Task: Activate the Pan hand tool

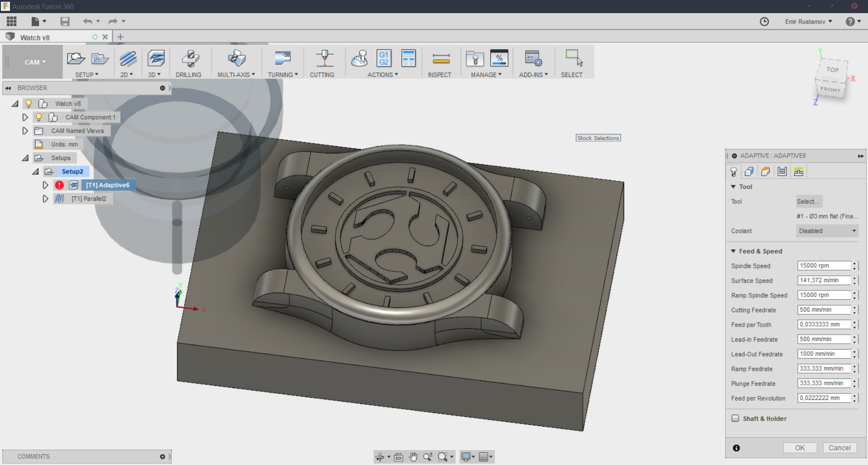Action: (413, 457)
